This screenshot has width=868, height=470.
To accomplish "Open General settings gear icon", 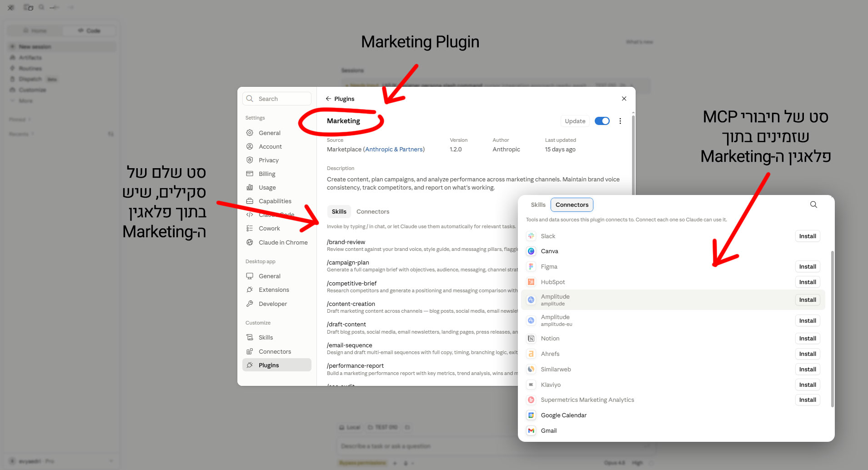I will click(x=250, y=133).
